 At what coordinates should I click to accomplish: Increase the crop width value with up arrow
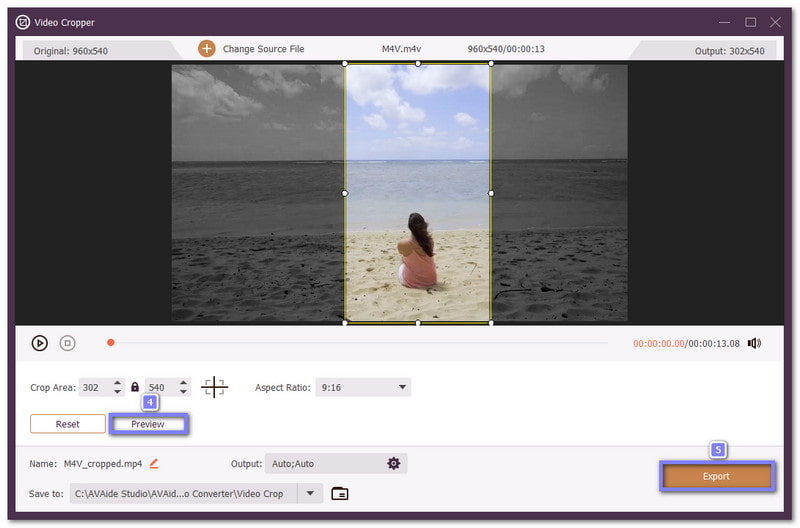pos(117,383)
